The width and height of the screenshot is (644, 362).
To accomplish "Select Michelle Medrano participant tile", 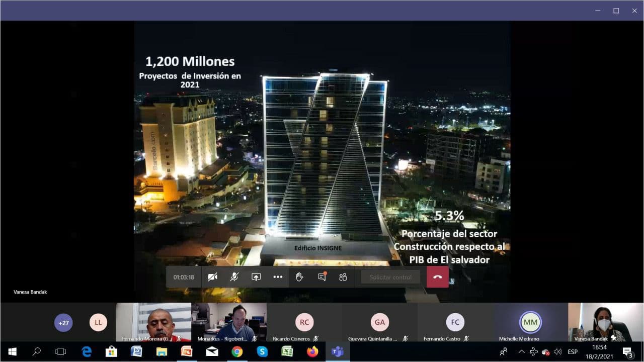I will click(530, 322).
